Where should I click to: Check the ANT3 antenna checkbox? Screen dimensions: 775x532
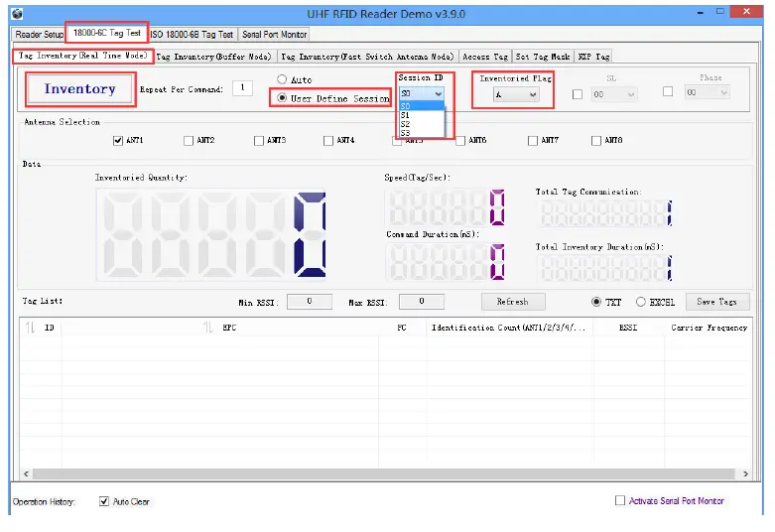[258, 140]
